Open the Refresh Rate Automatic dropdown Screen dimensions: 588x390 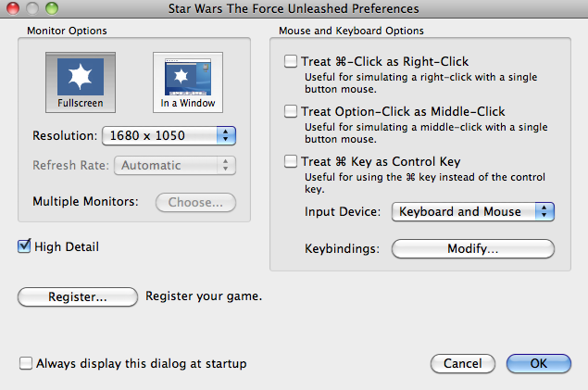175,166
